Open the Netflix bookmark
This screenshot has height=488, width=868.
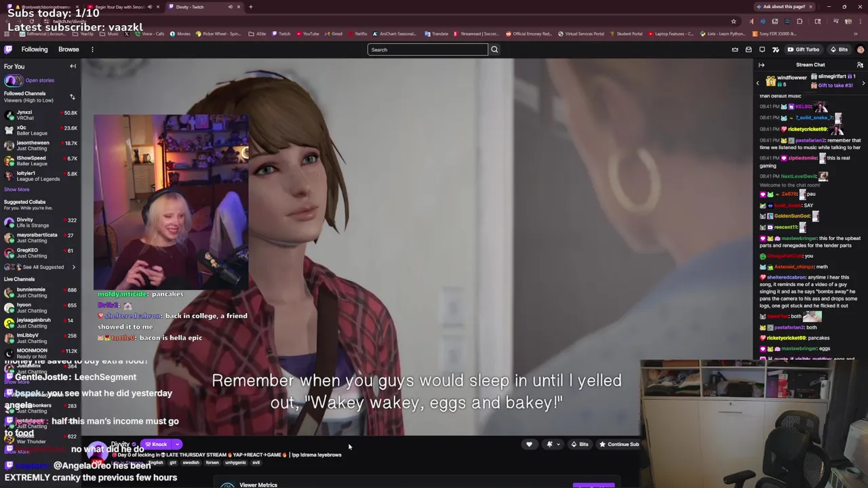tap(357, 34)
